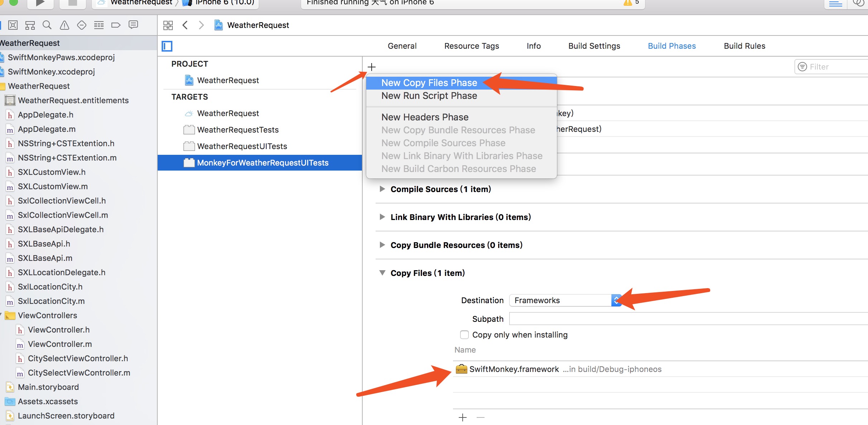Select MonkeyForWeatherRequestUITests target

click(x=260, y=163)
